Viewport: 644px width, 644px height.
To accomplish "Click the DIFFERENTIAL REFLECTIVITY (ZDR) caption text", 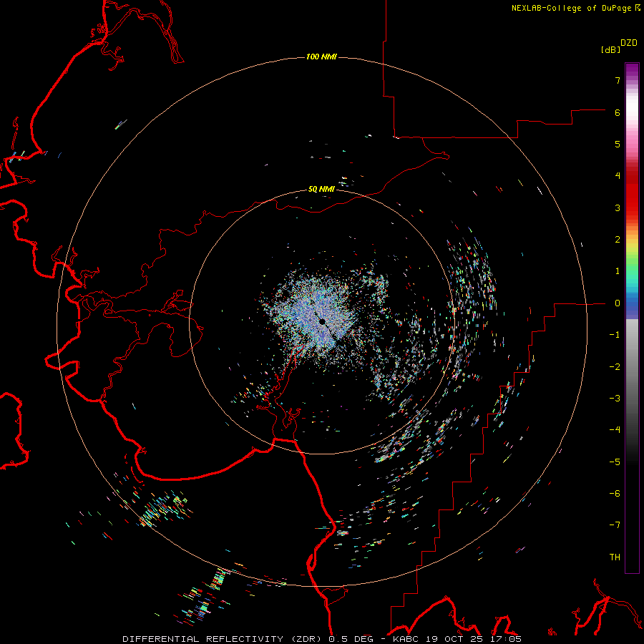I will (x=224, y=639).
